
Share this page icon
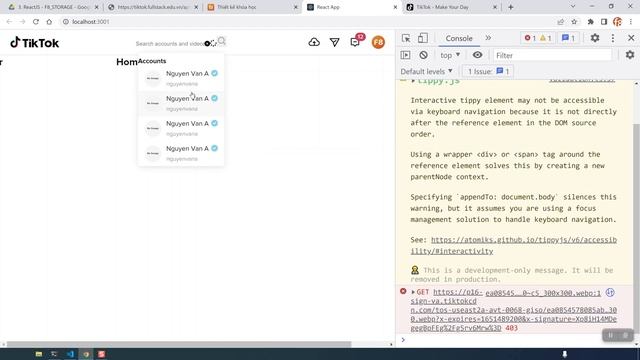pos(561,22)
